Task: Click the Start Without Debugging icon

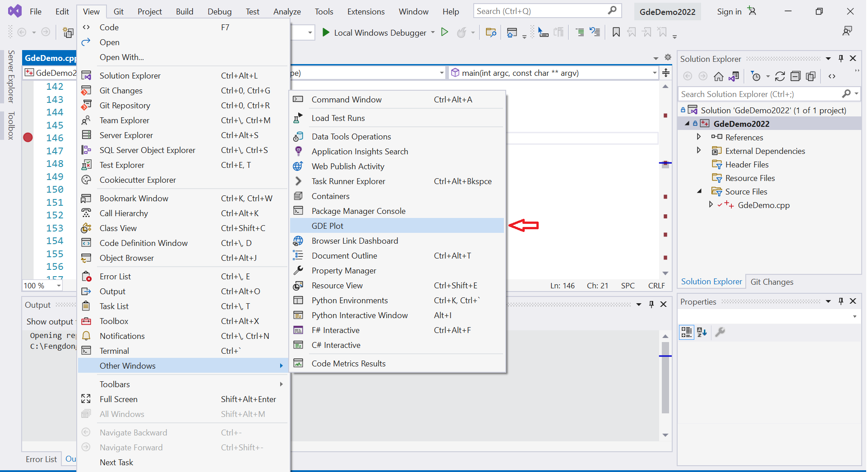Action: click(444, 32)
